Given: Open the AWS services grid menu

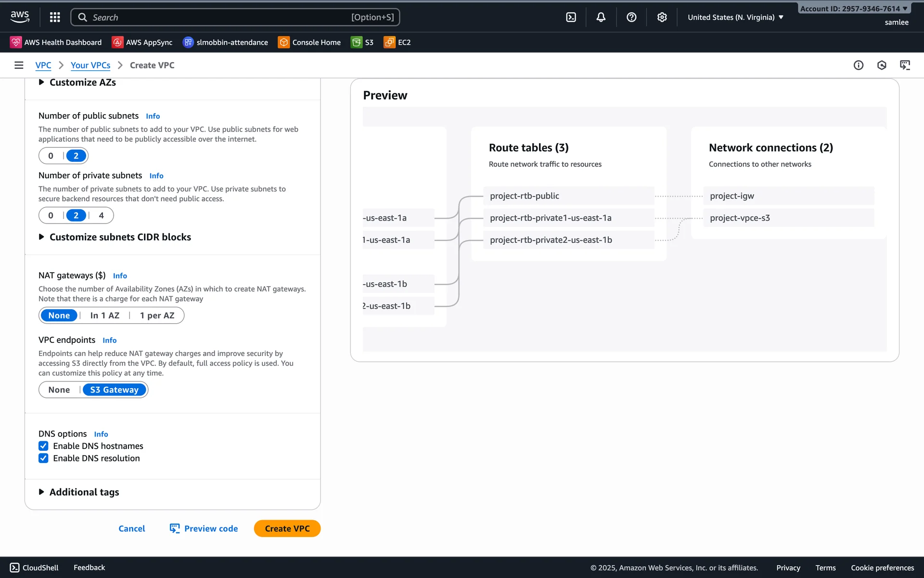Looking at the screenshot, I should tap(55, 17).
